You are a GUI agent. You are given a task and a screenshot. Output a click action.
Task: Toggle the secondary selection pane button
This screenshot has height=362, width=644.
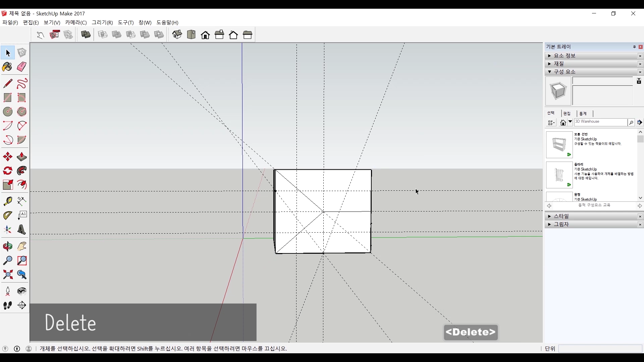[639, 81]
